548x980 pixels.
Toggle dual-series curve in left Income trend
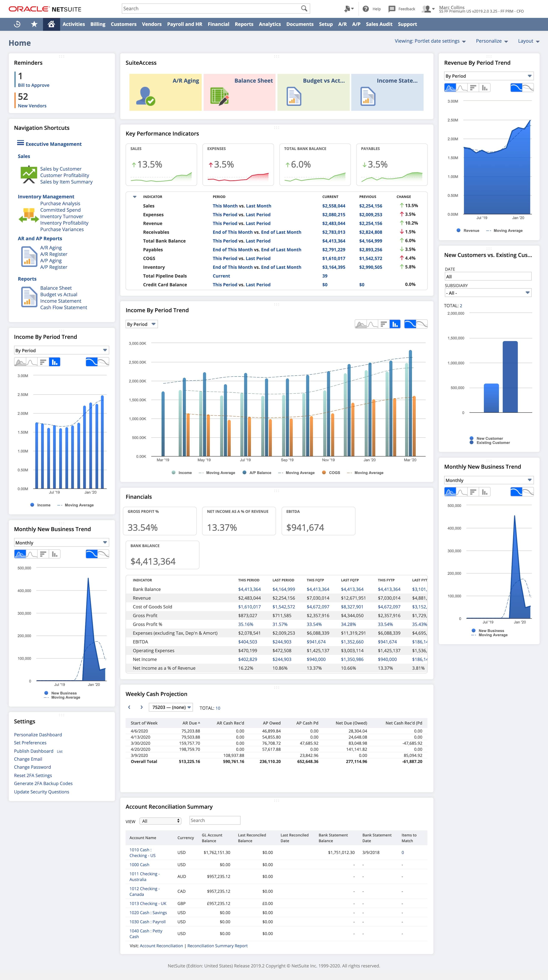pyautogui.click(x=103, y=362)
